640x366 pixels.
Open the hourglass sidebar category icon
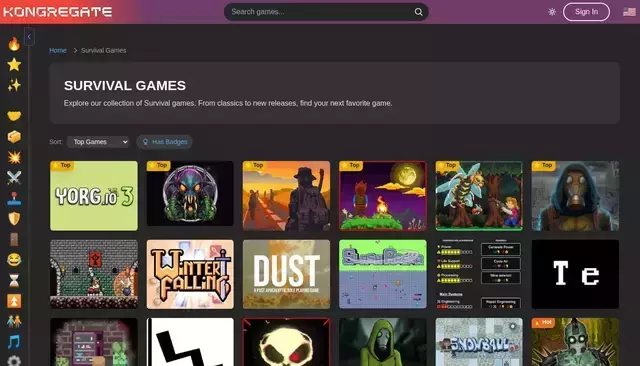14,280
